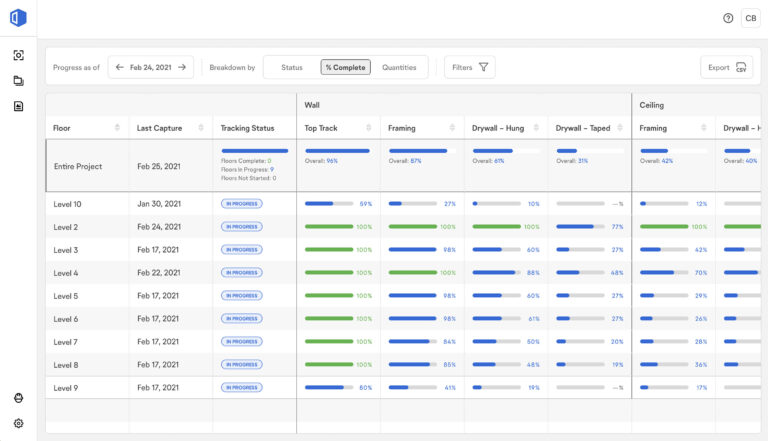Image resolution: width=768 pixels, height=441 pixels.
Task: Select the Level 10 floor row
Action: pyautogui.click(x=68, y=204)
